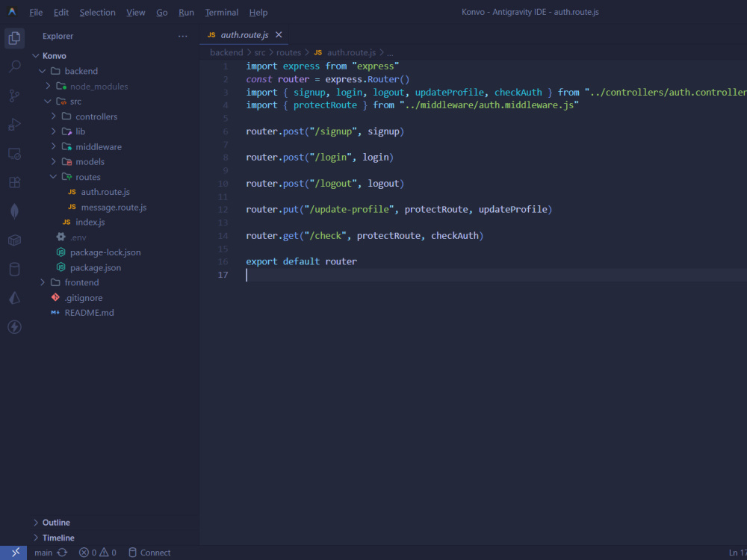The image size is (747, 560).
Task: Collapse the backend folder
Action: 43,71
